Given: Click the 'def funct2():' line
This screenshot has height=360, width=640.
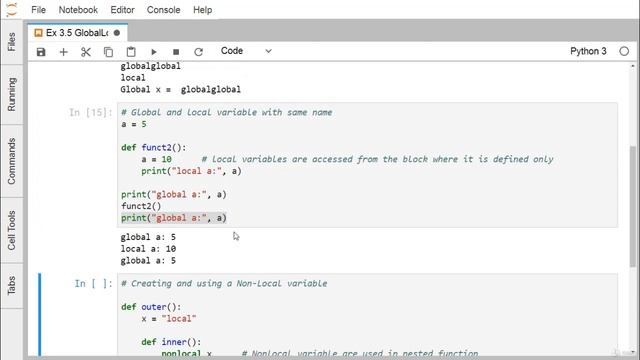Looking at the screenshot, I should tap(153, 147).
